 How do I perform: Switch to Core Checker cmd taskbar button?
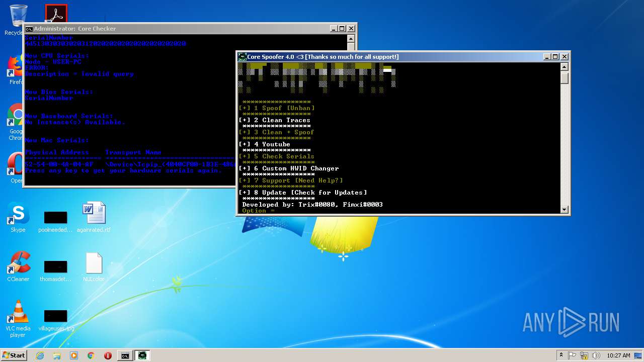(x=125, y=355)
